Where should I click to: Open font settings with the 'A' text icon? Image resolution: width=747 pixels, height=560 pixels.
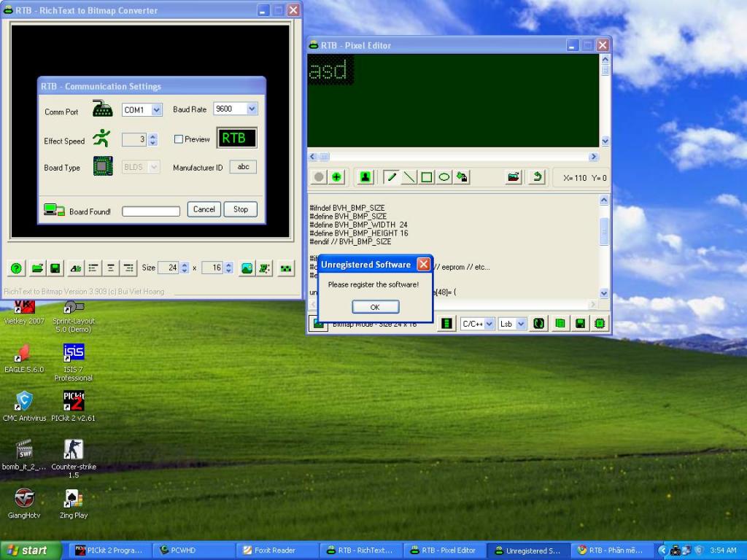tap(75, 268)
